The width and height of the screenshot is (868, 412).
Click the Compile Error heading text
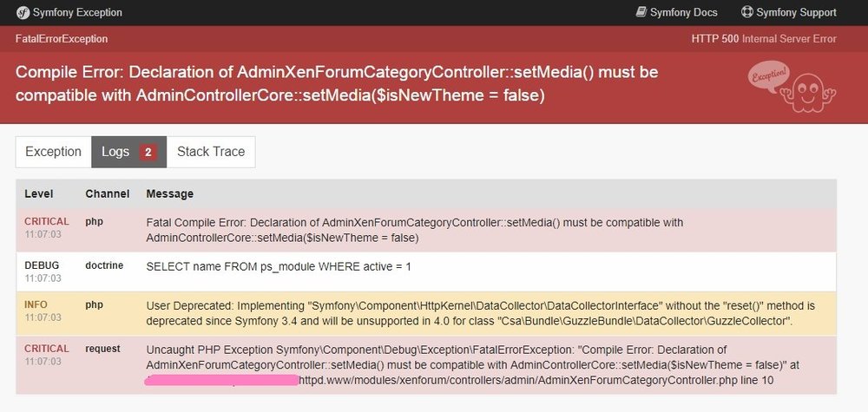click(x=337, y=83)
